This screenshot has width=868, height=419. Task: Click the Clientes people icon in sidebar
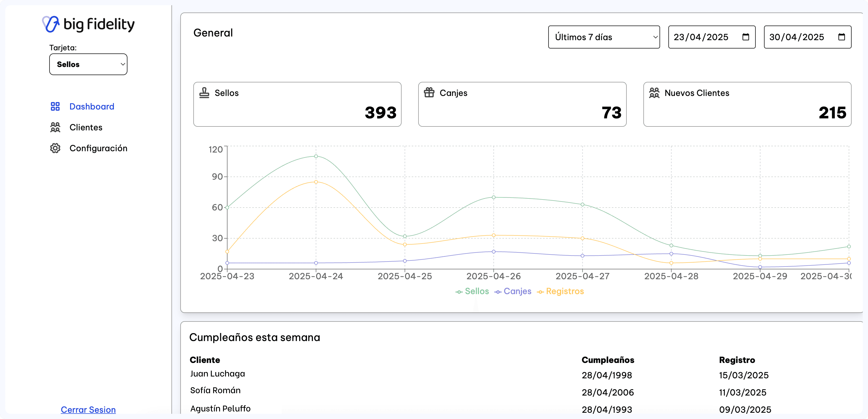tap(55, 127)
